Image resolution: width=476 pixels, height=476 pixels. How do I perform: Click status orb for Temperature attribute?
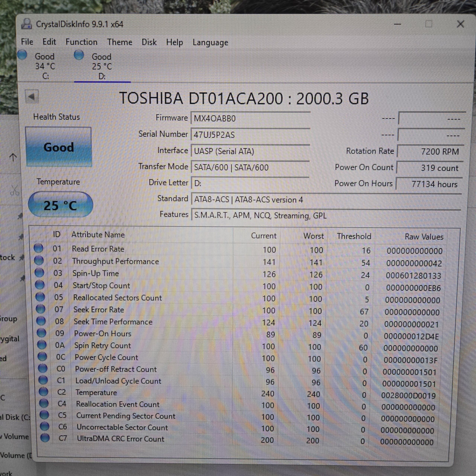click(44, 392)
